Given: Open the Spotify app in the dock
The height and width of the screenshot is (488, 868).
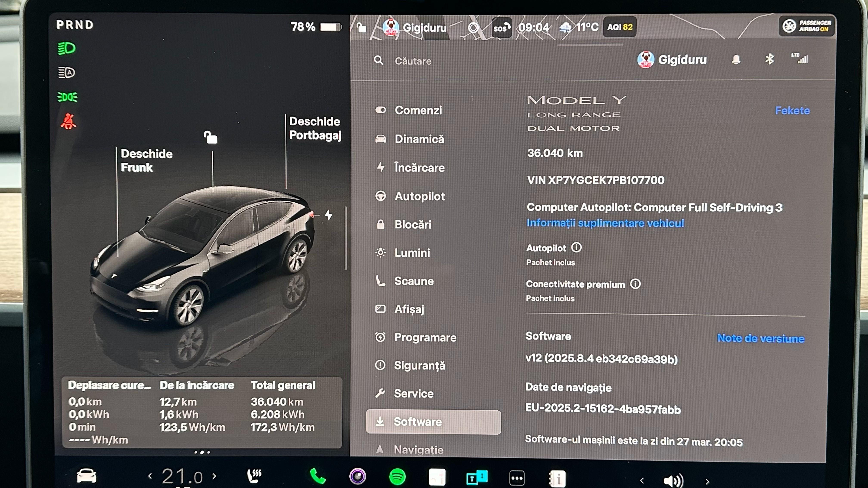Looking at the screenshot, I should coord(397,477).
